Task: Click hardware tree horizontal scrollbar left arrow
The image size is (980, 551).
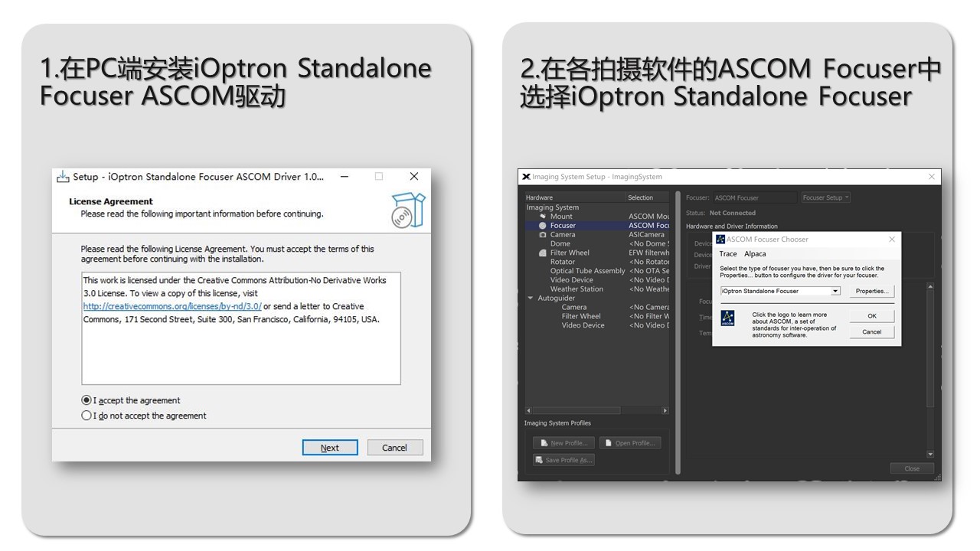Action: tap(528, 411)
